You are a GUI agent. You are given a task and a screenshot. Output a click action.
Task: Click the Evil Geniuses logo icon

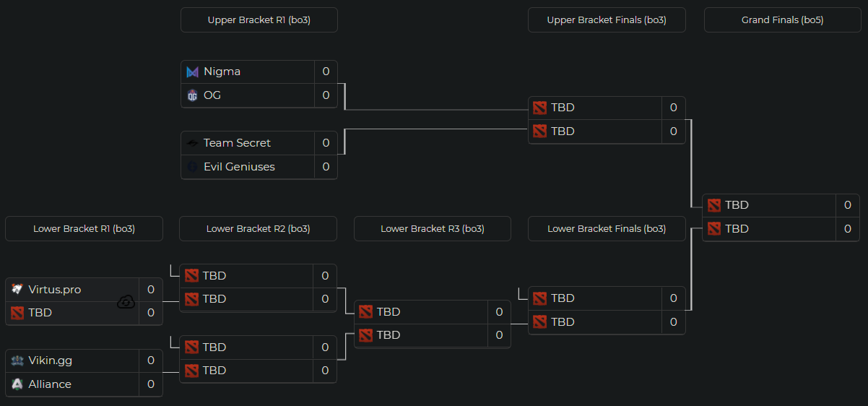[192, 167]
